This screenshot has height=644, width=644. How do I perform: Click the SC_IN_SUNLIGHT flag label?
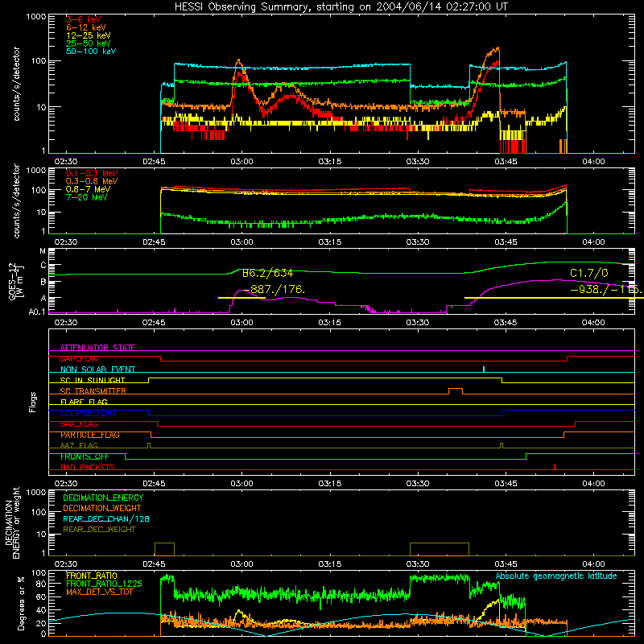[x=93, y=380]
